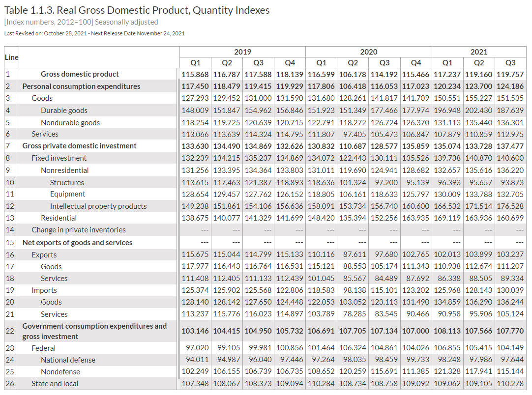The width and height of the screenshot is (532, 395).
Task: Select the 2021 Q3 quarter header
Action: pos(510,63)
